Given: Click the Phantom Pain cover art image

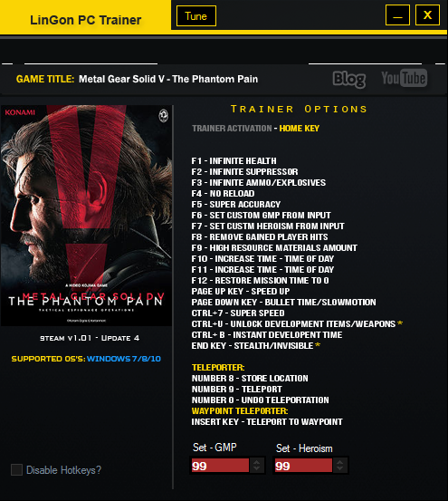Looking at the screenshot, I should (86, 216).
